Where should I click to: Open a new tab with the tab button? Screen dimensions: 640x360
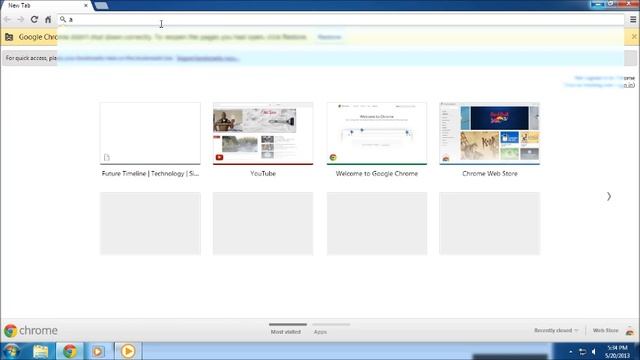101,6
